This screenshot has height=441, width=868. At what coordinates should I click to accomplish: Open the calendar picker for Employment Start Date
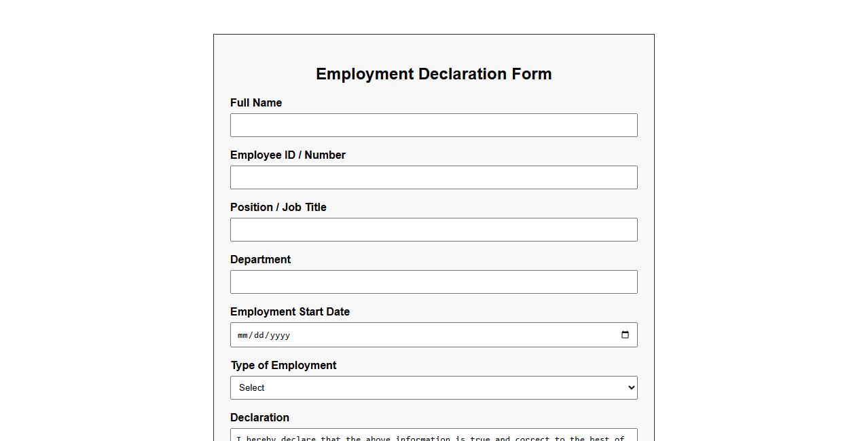point(624,334)
